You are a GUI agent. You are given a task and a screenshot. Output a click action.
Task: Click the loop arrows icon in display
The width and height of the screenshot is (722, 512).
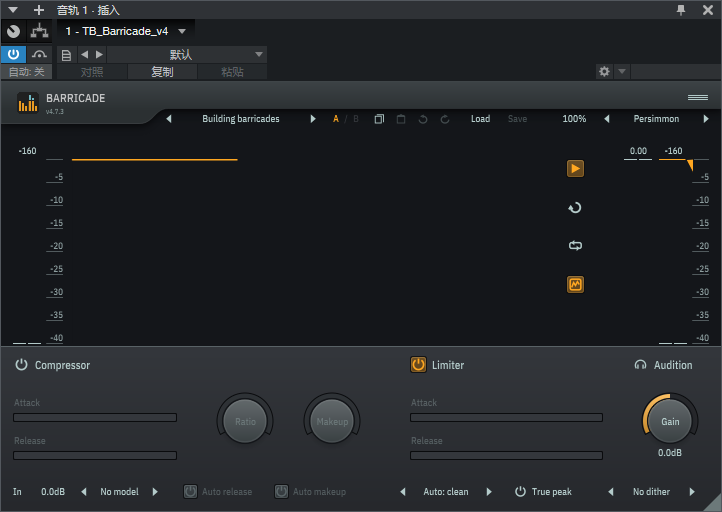[x=575, y=245]
